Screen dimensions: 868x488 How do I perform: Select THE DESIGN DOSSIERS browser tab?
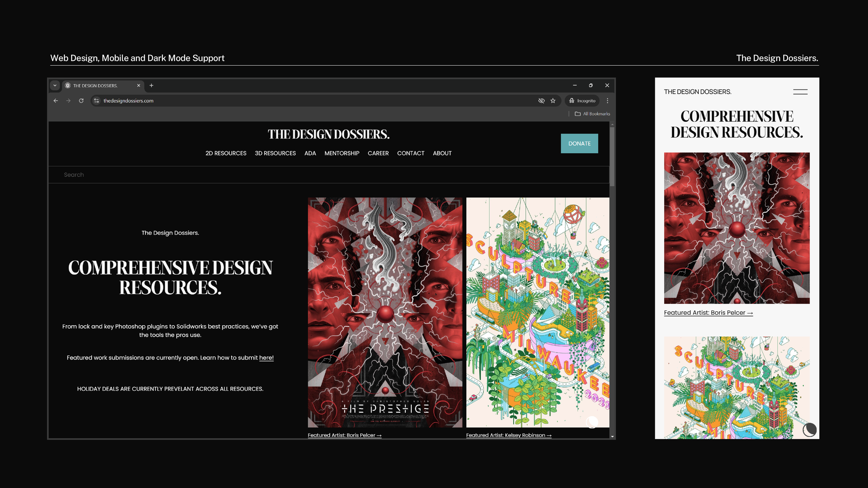[x=103, y=85]
